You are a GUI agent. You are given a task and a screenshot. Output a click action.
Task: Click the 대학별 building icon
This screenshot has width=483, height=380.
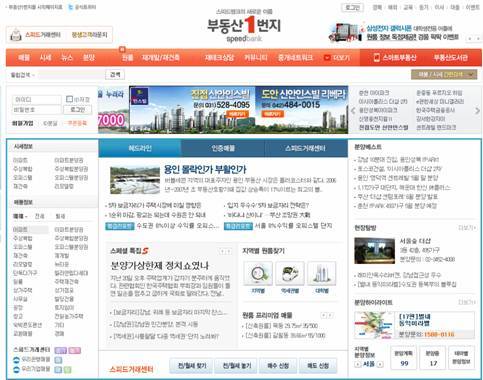[321, 273]
